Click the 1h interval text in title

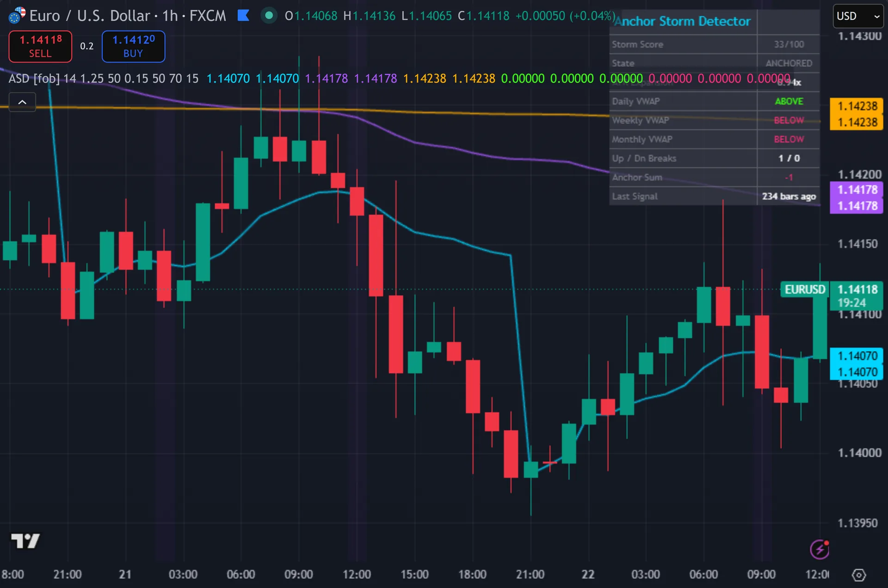pos(170,16)
